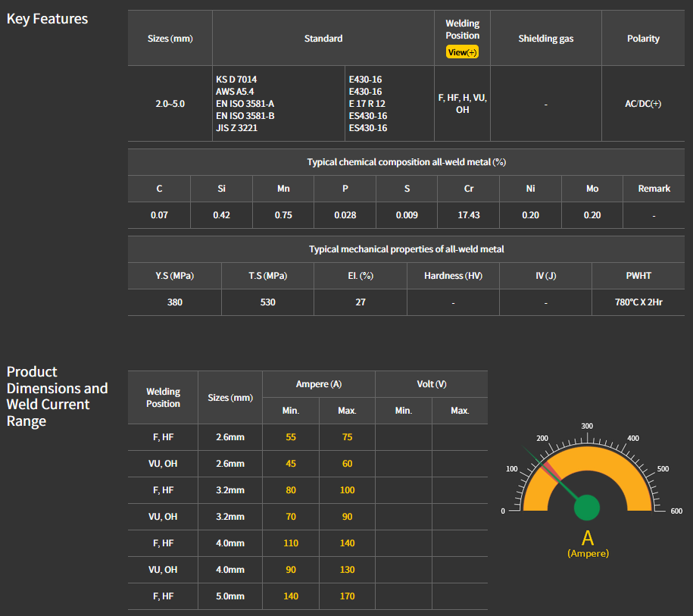Click the large yellow 'A' under the gauge
The width and height of the screenshot is (693, 616).
[x=588, y=538]
